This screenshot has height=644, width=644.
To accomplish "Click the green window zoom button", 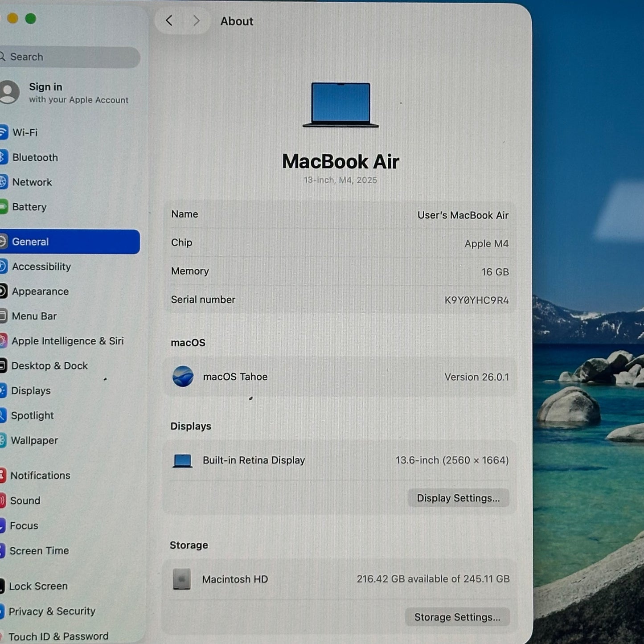I will coord(31,19).
